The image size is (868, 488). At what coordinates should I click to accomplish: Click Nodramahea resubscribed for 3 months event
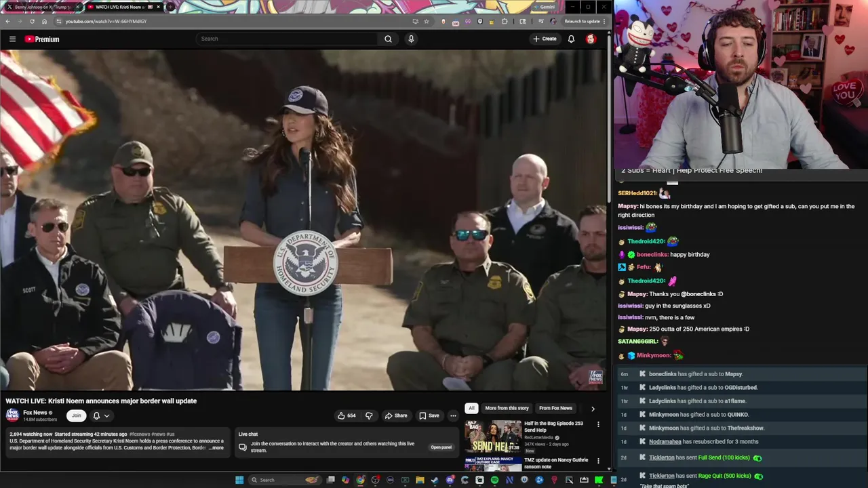pyautogui.click(x=742, y=442)
